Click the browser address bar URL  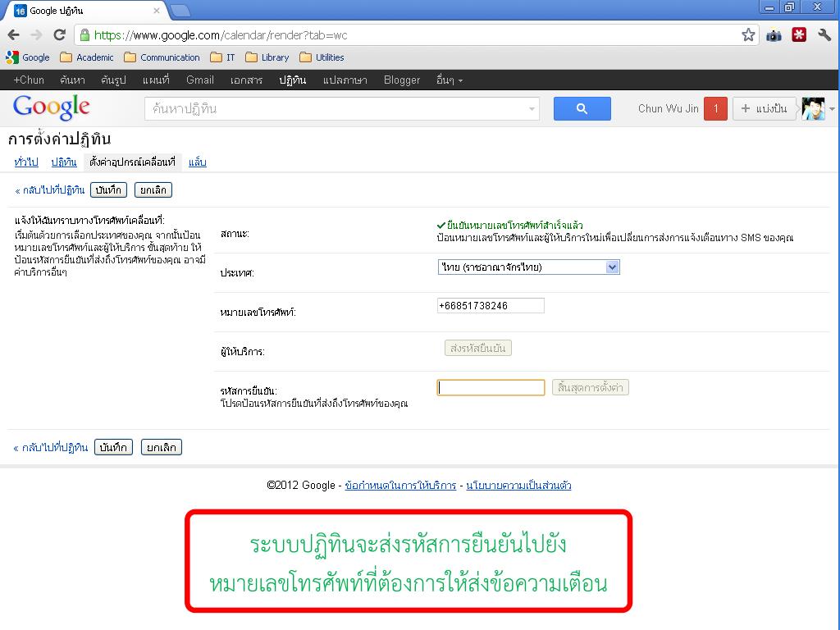click(221, 35)
